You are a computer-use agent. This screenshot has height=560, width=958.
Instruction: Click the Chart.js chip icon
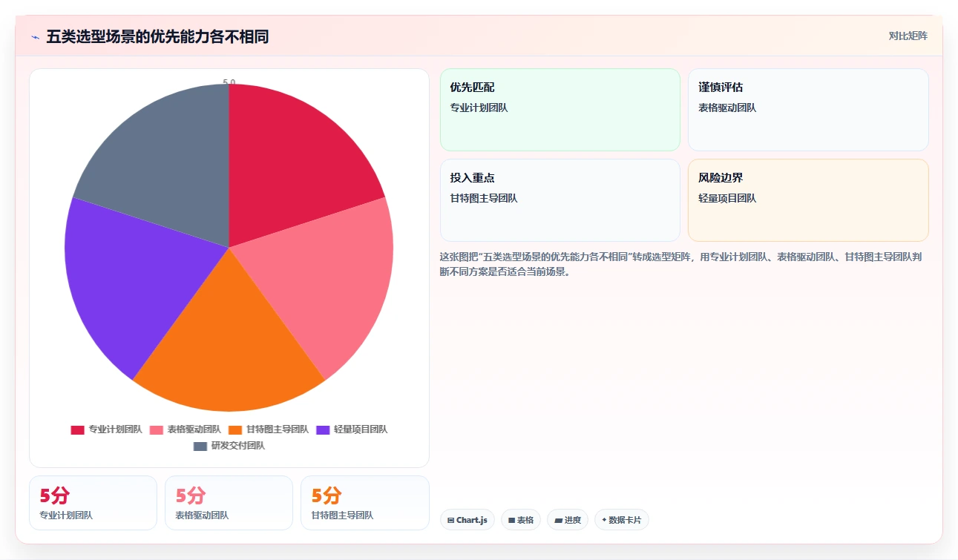pos(450,520)
